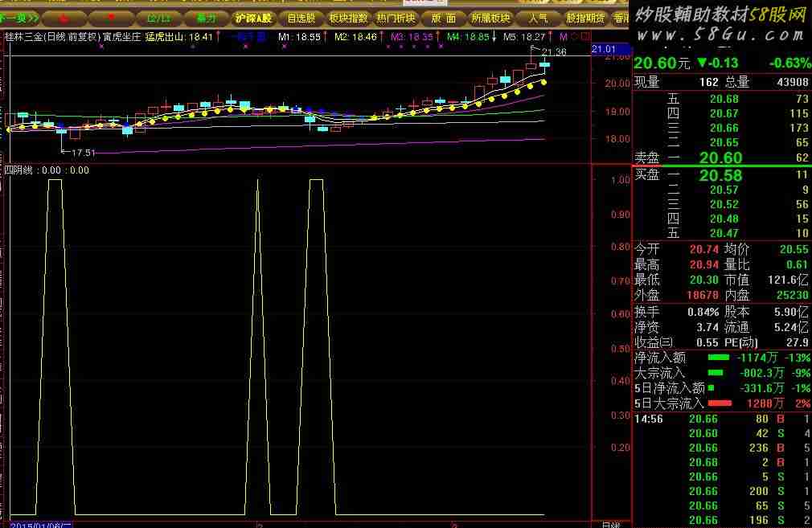Select the 热门板块 tab
The image size is (812, 528).
pos(396,18)
